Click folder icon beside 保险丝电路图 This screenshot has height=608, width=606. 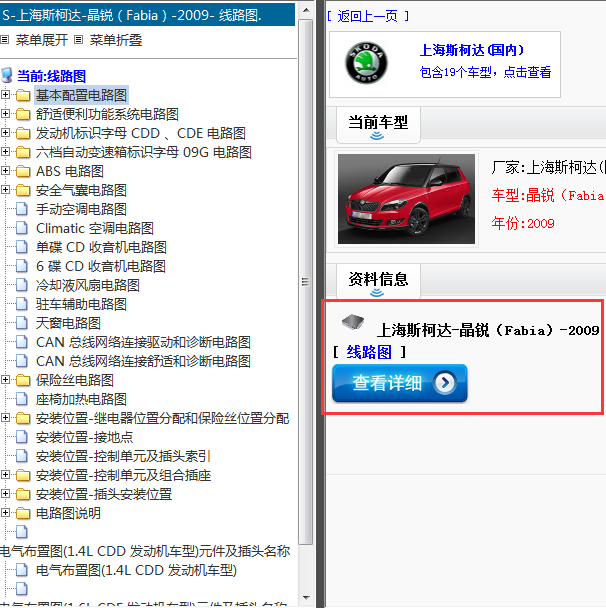click(x=23, y=380)
